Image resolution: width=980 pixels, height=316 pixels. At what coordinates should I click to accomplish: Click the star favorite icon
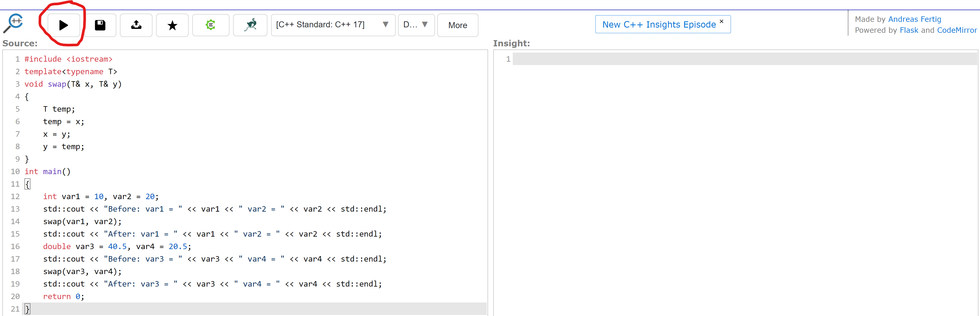pos(172,25)
